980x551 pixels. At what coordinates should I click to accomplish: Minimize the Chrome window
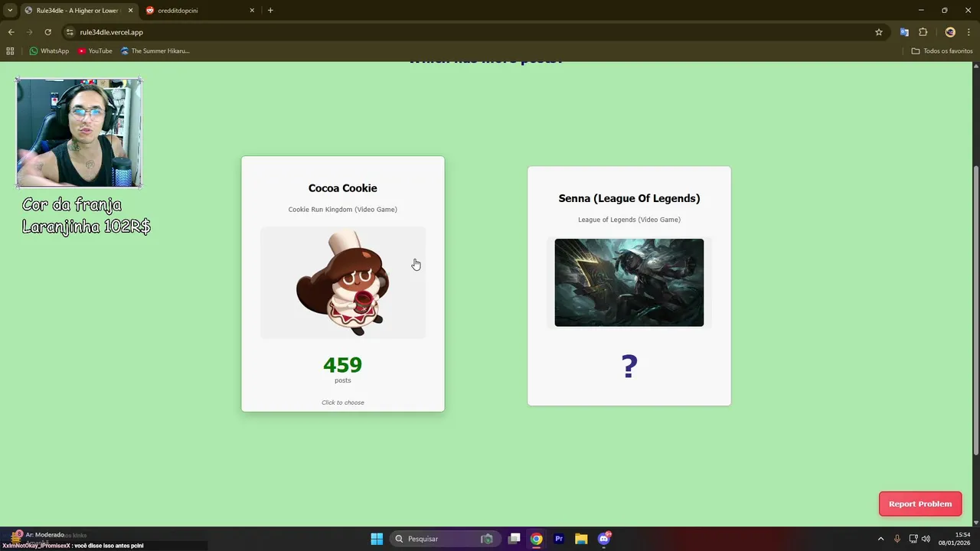pyautogui.click(x=921, y=10)
